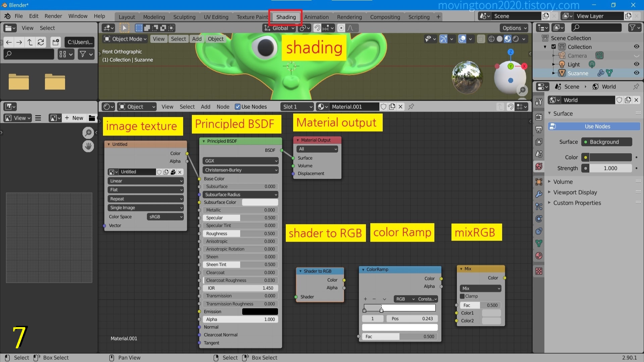Viewport: 644px width, 362px height.
Task: Open image file in Untitled texture node
Action: point(173,172)
